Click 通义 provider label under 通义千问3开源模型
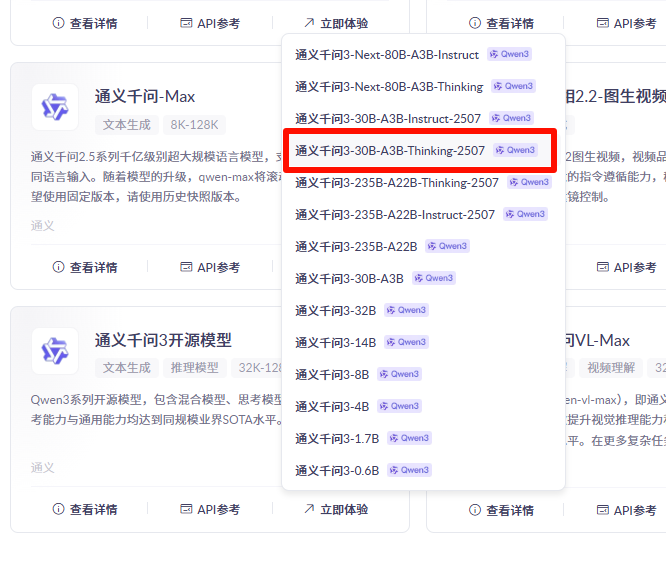The width and height of the screenshot is (666, 565). (42, 468)
